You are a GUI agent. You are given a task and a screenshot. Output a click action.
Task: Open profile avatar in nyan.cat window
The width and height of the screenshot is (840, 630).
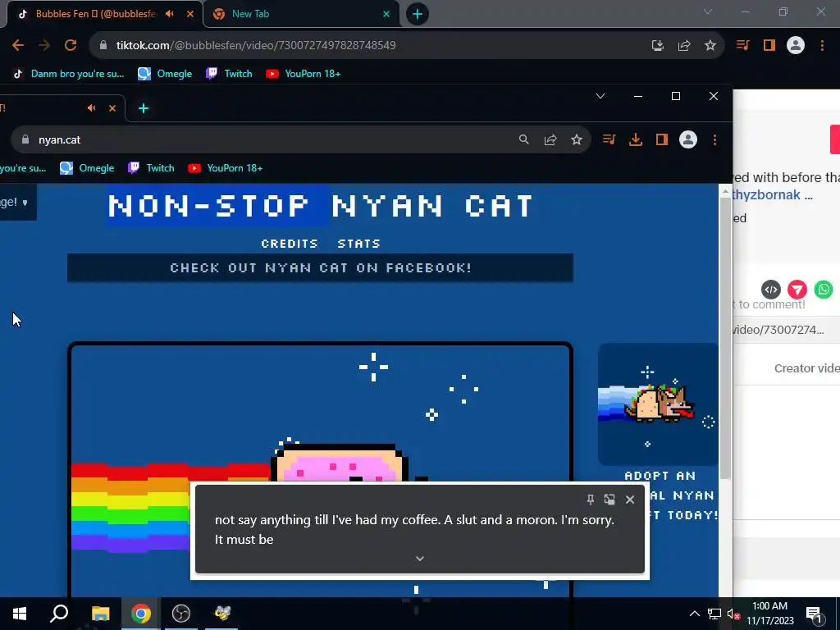pos(688,139)
